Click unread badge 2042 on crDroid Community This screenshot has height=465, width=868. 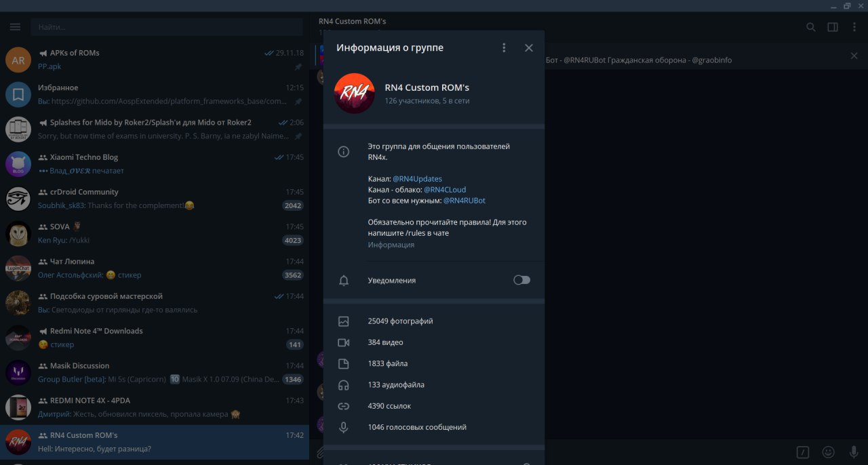click(293, 205)
